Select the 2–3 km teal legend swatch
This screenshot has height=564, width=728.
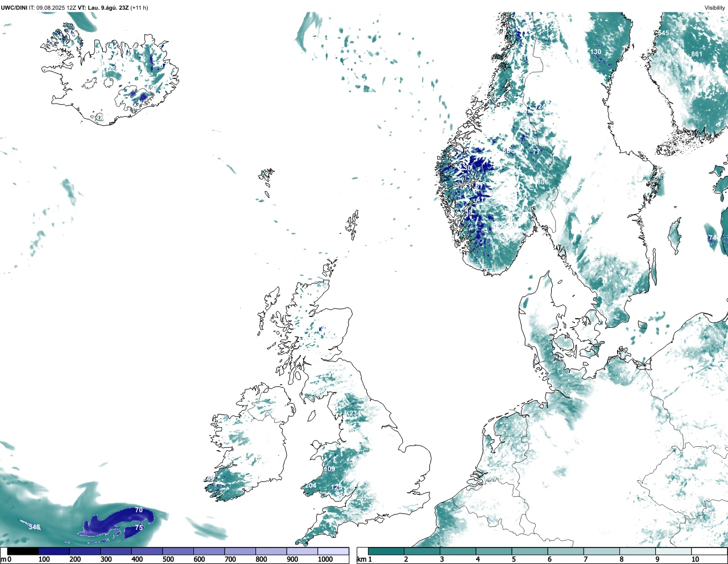pyautogui.click(x=422, y=551)
